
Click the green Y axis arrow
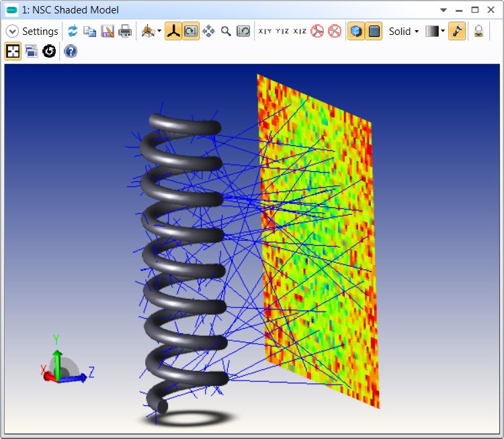click(57, 364)
